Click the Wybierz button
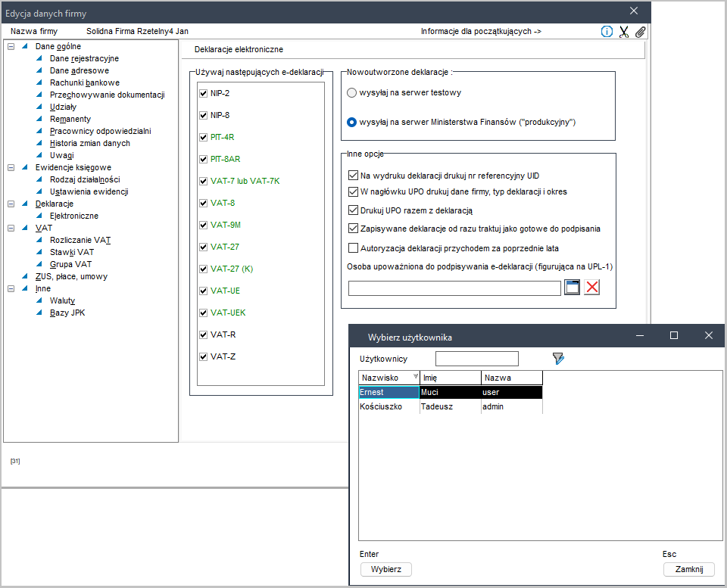 [385, 569]
